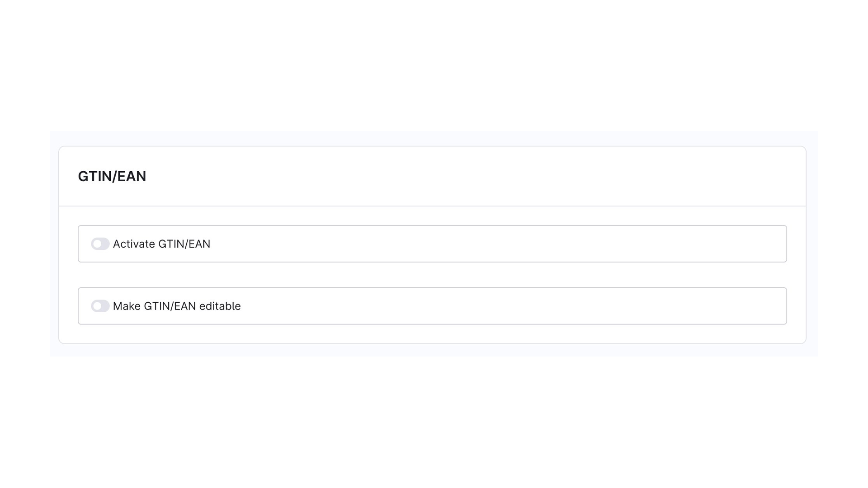Click the word 'editable' in second option
The width and height of the screenshot is (868, 488).
[220, 306]
